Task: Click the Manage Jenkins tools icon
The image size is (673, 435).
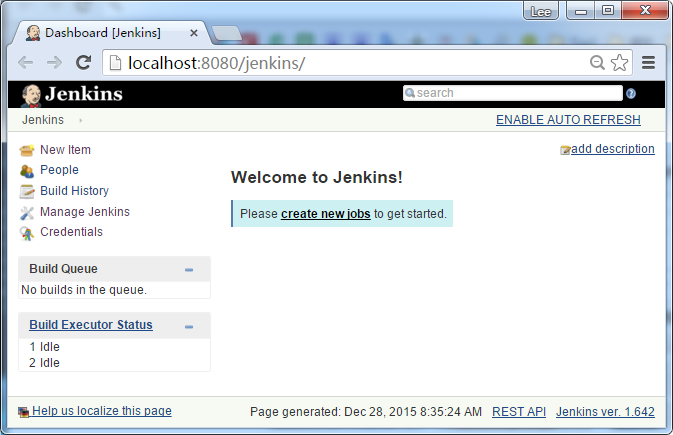Action: [27, 212]
